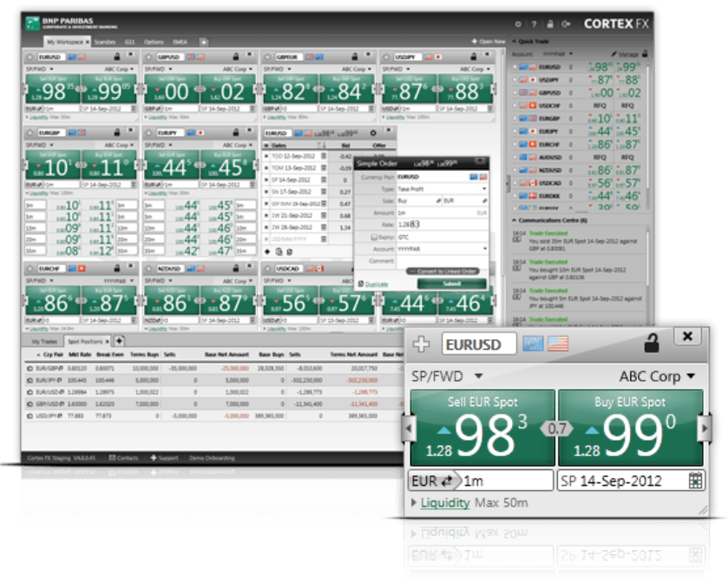Switch to the Scandies tab

click(x=105, y=41)
